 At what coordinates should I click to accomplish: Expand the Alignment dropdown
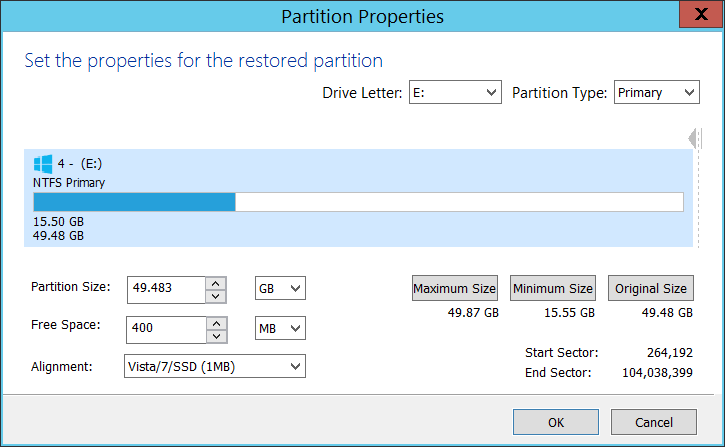tap(215, 366)
